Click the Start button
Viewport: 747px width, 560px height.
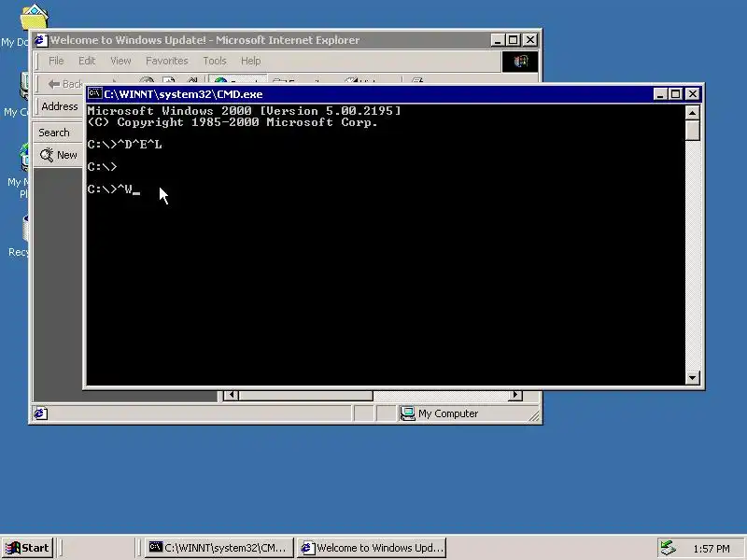click(27, 548)
